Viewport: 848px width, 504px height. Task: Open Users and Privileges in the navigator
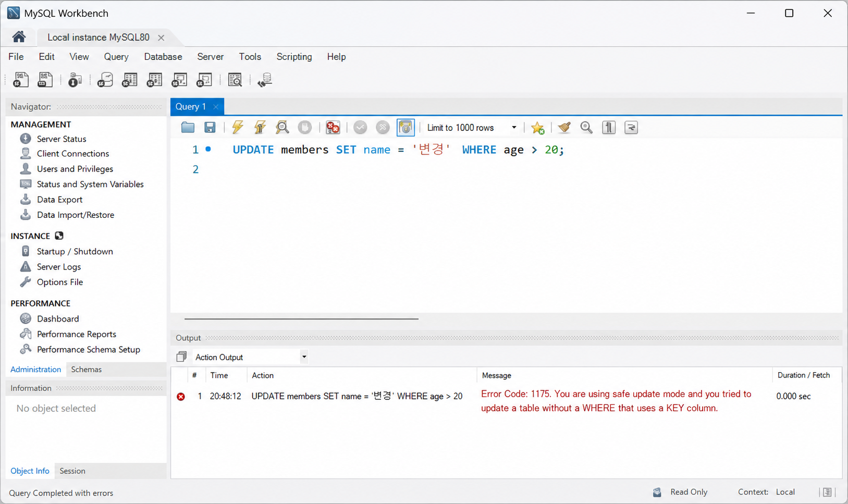coord(75,169)
